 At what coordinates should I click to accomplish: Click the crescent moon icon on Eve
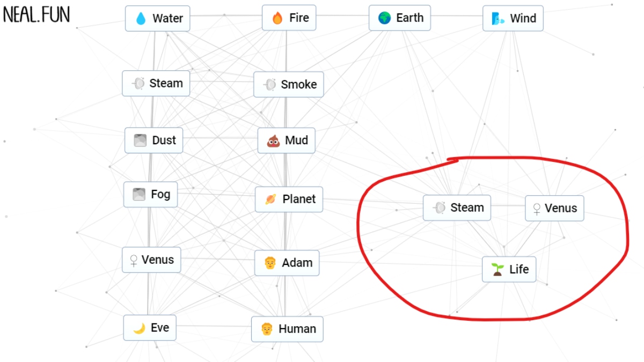click(139, 328)
